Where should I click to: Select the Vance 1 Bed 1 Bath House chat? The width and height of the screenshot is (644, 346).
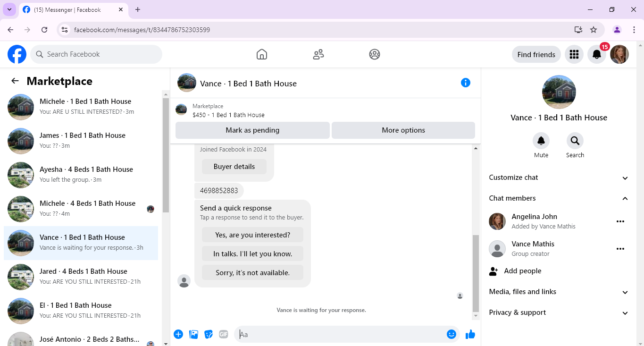point(81,243)
